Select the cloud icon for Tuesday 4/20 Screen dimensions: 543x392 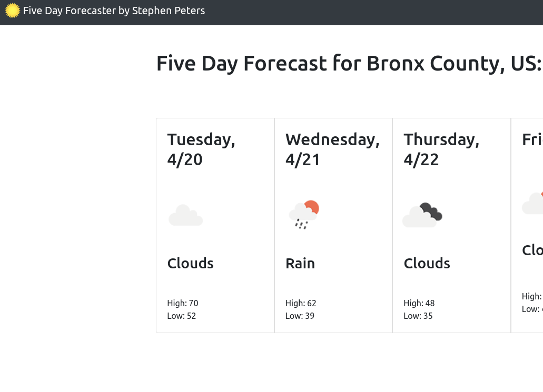click(x=185, y=215)
